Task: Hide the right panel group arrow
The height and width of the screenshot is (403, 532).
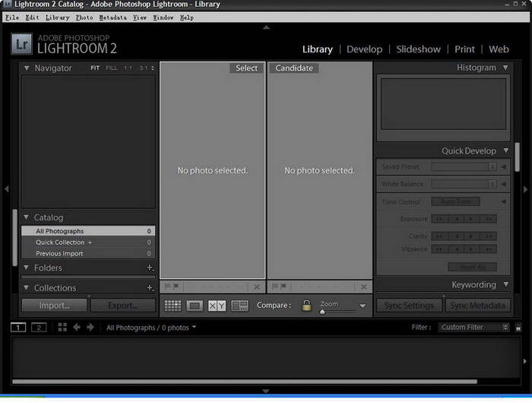Action: pos(525,189)
